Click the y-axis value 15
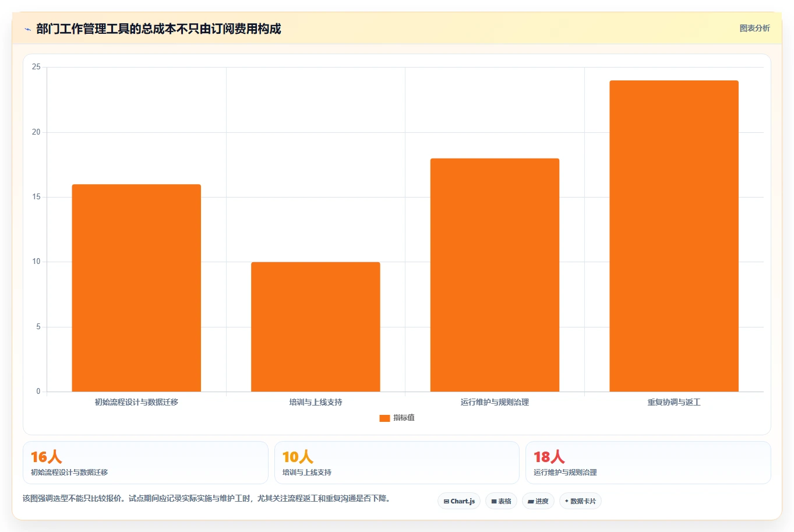The width and height of the screenshot is (794, 532). [x=36, y=197]
